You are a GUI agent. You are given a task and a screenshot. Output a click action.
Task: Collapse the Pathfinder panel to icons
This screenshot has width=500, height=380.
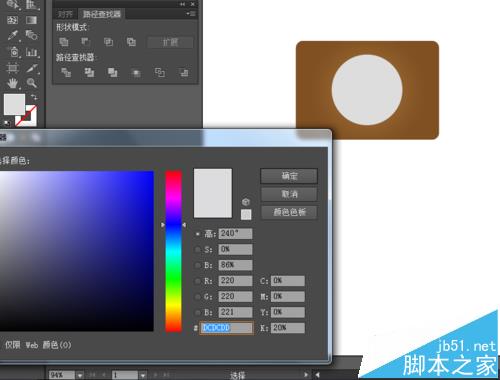tap(182, 4)
